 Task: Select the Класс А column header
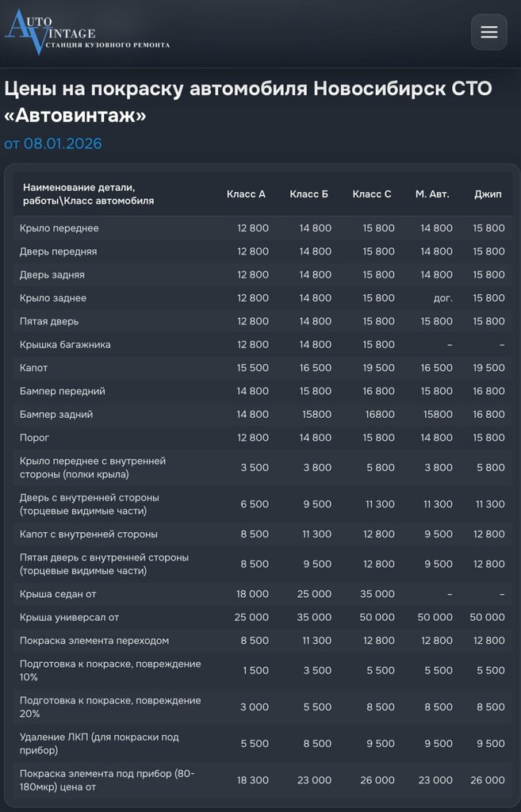246,194
